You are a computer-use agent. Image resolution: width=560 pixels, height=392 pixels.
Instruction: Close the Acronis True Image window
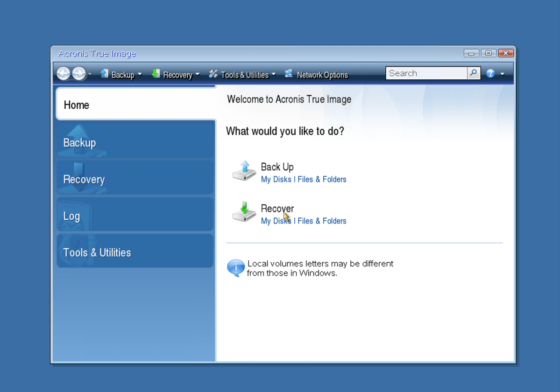click(x=506, y=53)
